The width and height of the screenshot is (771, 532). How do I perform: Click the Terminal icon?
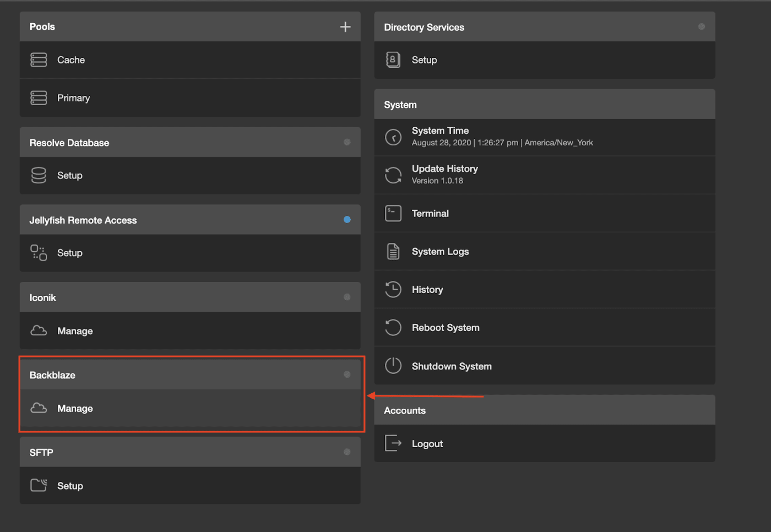tap(393, 213)
